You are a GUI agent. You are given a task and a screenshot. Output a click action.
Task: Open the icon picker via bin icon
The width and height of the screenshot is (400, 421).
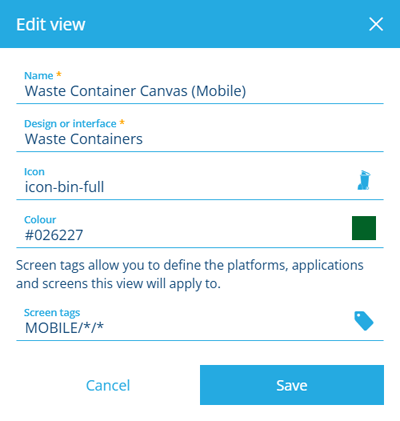(364, 180)
